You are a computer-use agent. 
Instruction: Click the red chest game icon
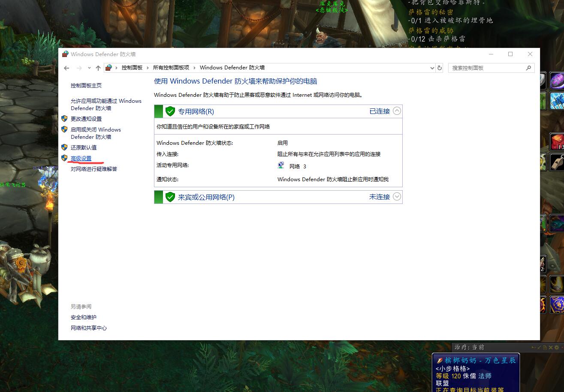click(557, 141)
